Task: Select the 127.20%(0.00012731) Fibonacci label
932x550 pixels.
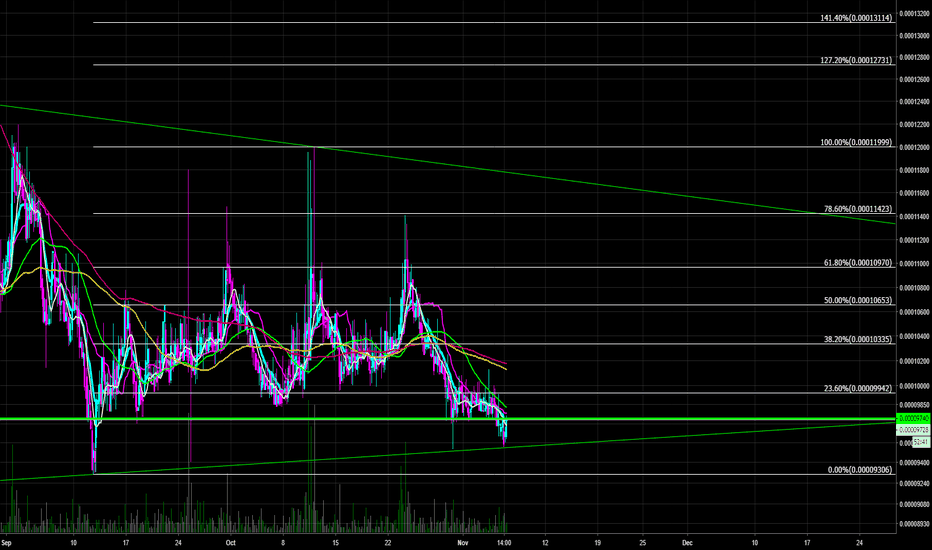Action: click(x=856, y=60)
